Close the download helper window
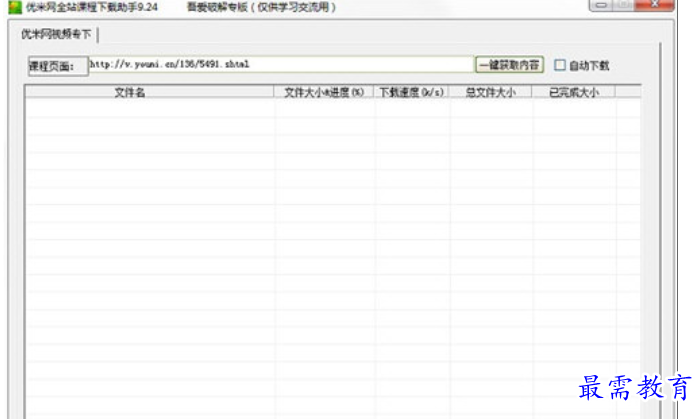This screenshot has height=419, width=700. [654, 5]
